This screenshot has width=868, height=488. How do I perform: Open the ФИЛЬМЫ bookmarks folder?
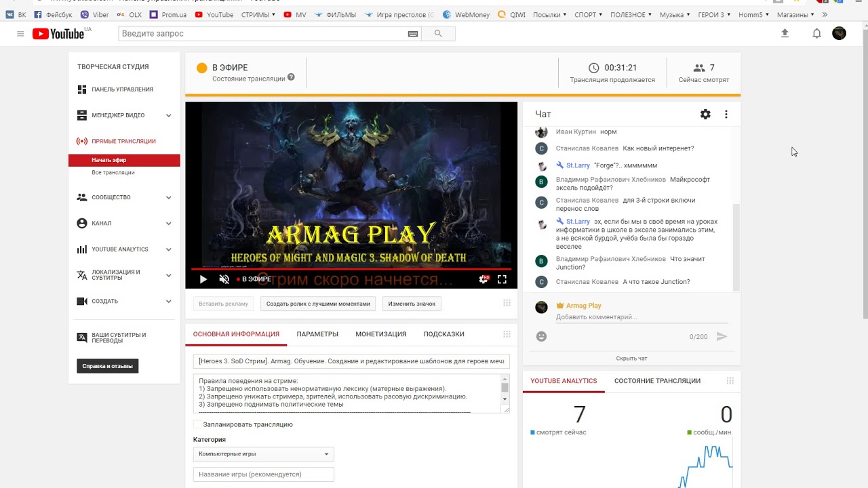pos(336,14)
